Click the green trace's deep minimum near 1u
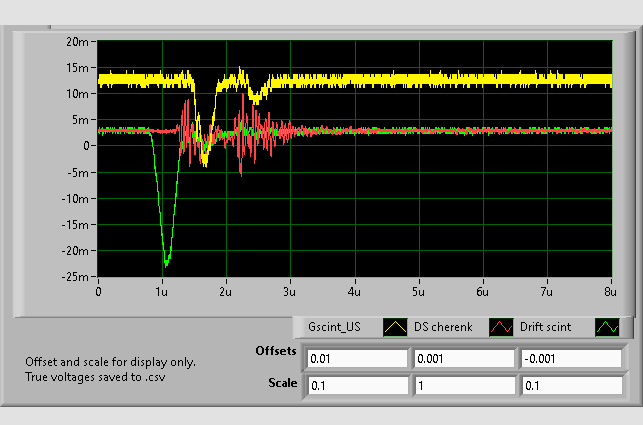643x425 pixels. coord(166,263)
